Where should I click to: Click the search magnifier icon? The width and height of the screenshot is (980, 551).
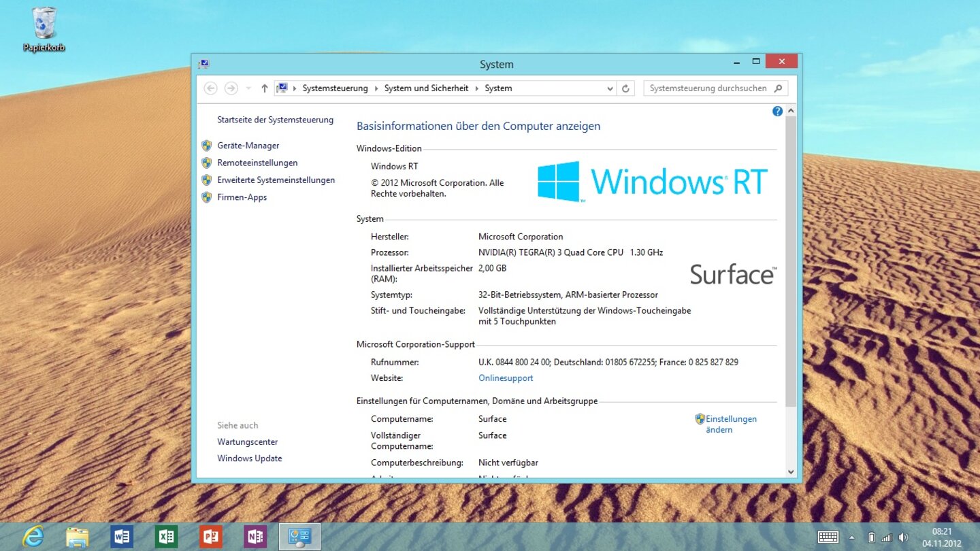tap(779, 88)
